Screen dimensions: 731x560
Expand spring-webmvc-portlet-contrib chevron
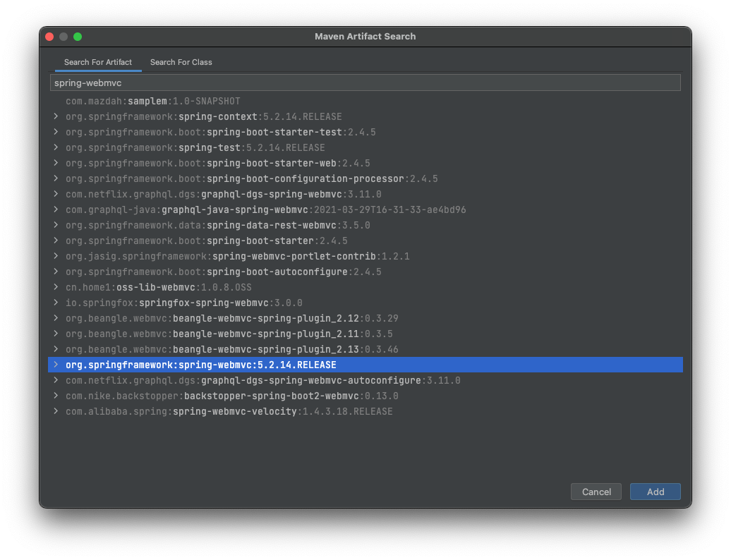coord(56,256)
